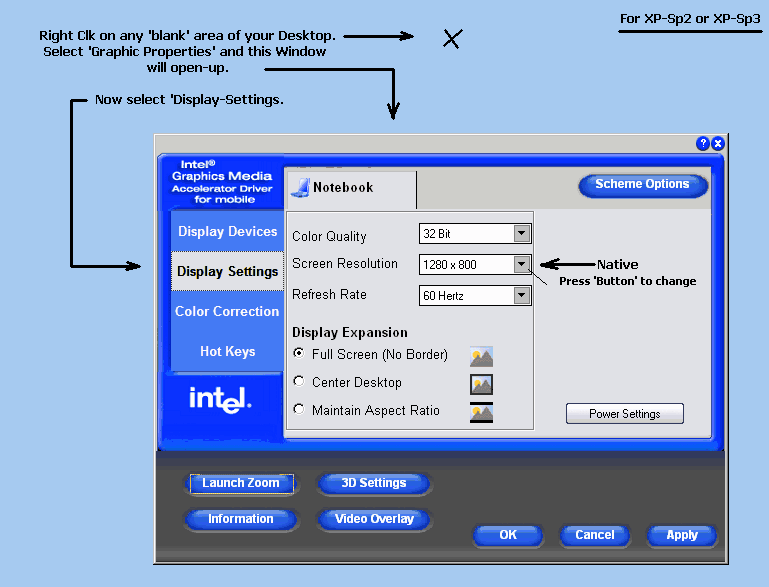The width and height of the screenshot is (769, 587).
Task: Click the 32 Bit color quality field
Action: click(x=475, y=233)
